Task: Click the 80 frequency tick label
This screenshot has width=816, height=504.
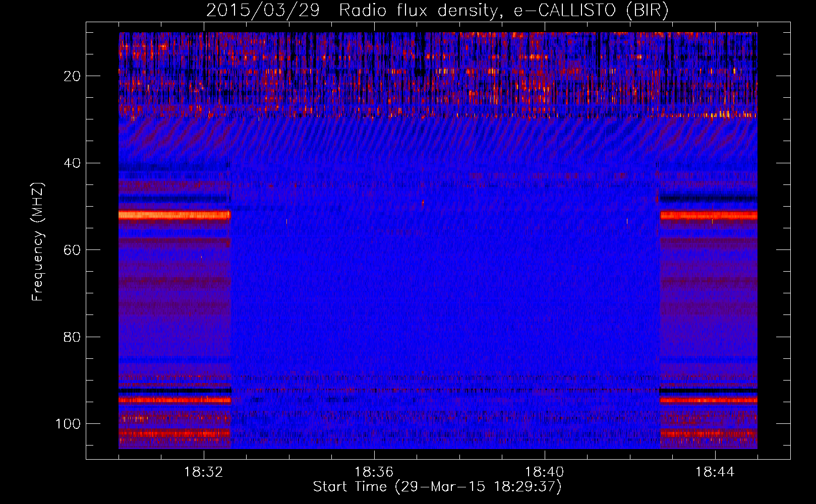Action: pos(72,337)
